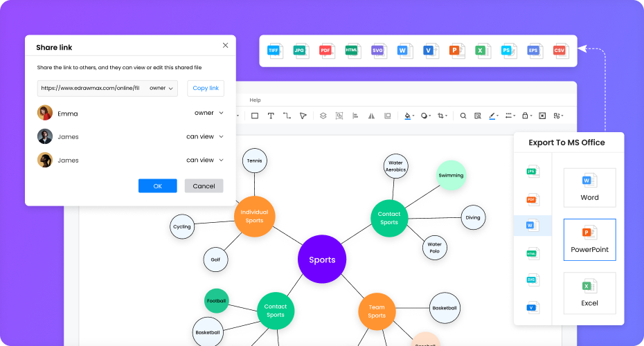This screenshot has height=346, width=644.
Task: Choose the CSV export format icon
Action: [x=560, y=51]
